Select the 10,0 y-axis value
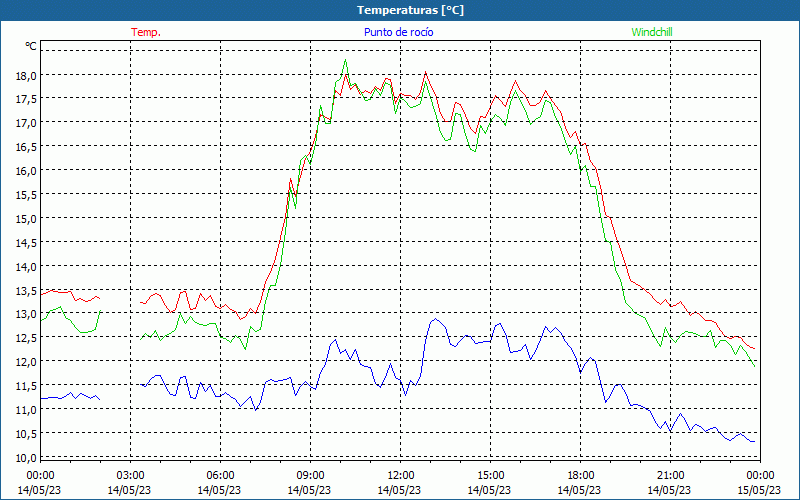800x500 pixels. pyautogui.click(x=26, y=458)
